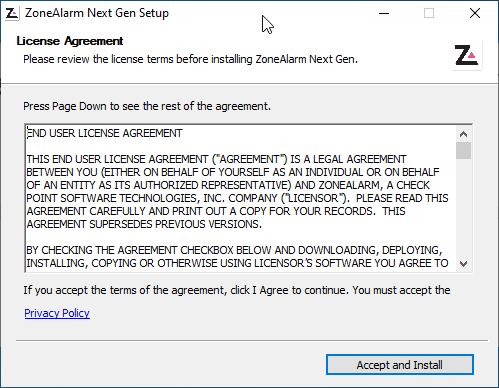Click the maximize button in the title bar
Screen dimensions: 499x388
429,13
